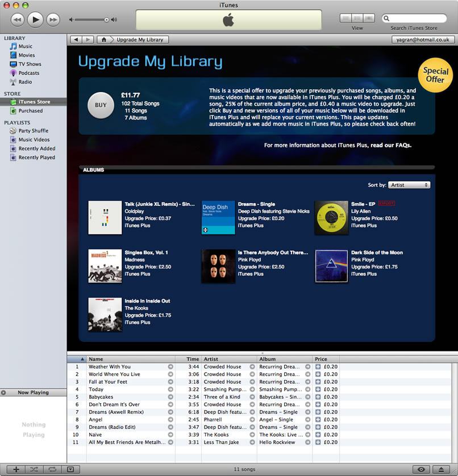Open the Sort by Artist dropdown

pyautogui.click(x=409, y=185)
